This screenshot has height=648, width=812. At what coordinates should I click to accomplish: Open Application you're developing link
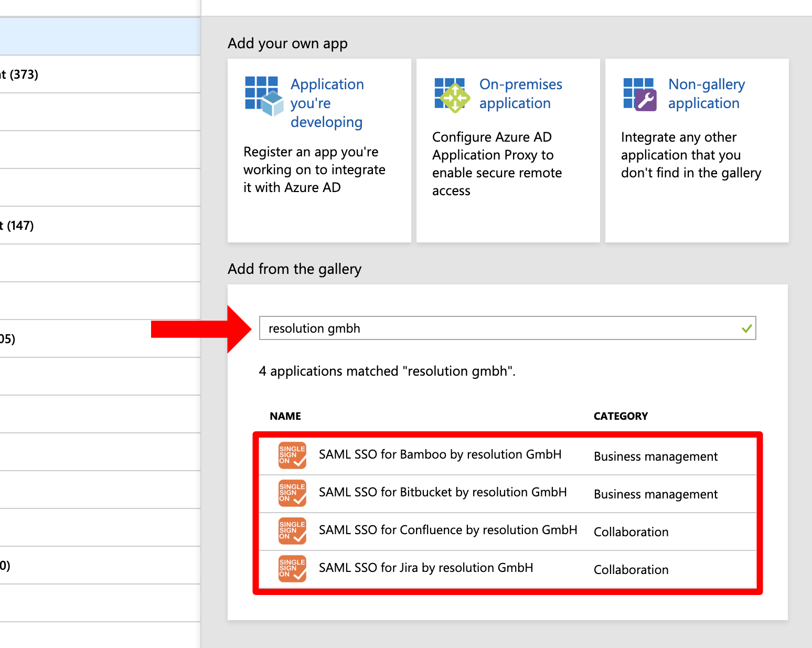coord(327,103)
